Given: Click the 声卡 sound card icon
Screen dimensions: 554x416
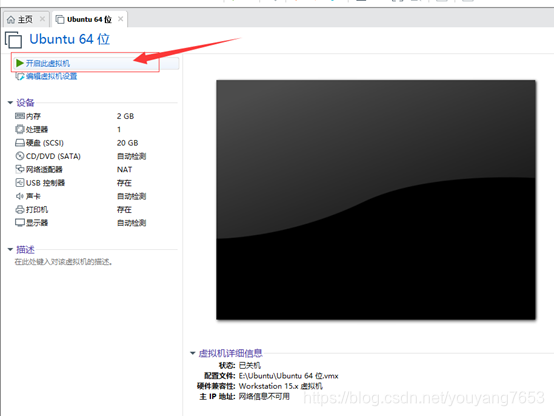Looking at the screenshot, I should tap(20, 196).
